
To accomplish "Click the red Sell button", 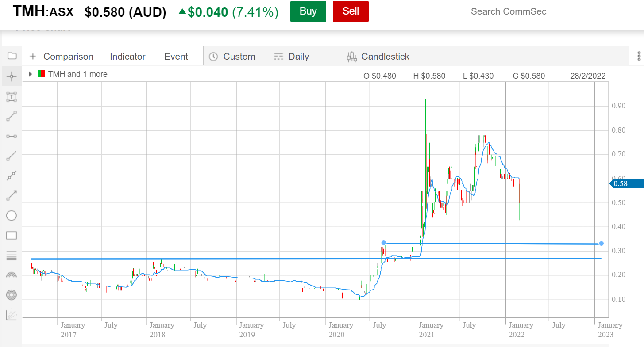I will click(351, 11).
